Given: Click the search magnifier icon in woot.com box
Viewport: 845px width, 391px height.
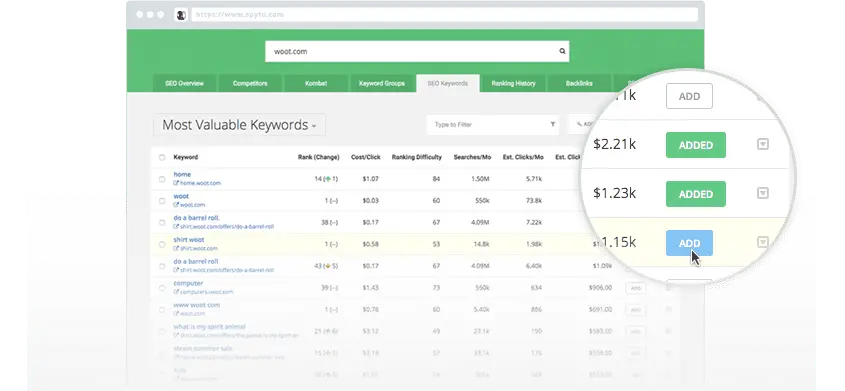Looking at the screenshot, I should [x=562, y=52].
